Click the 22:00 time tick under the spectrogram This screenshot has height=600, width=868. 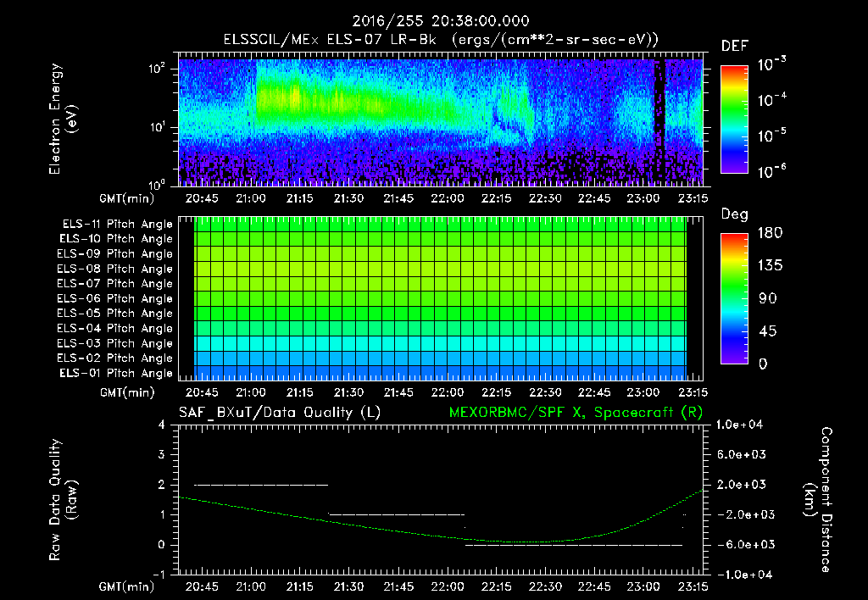(x=448, y=198)
